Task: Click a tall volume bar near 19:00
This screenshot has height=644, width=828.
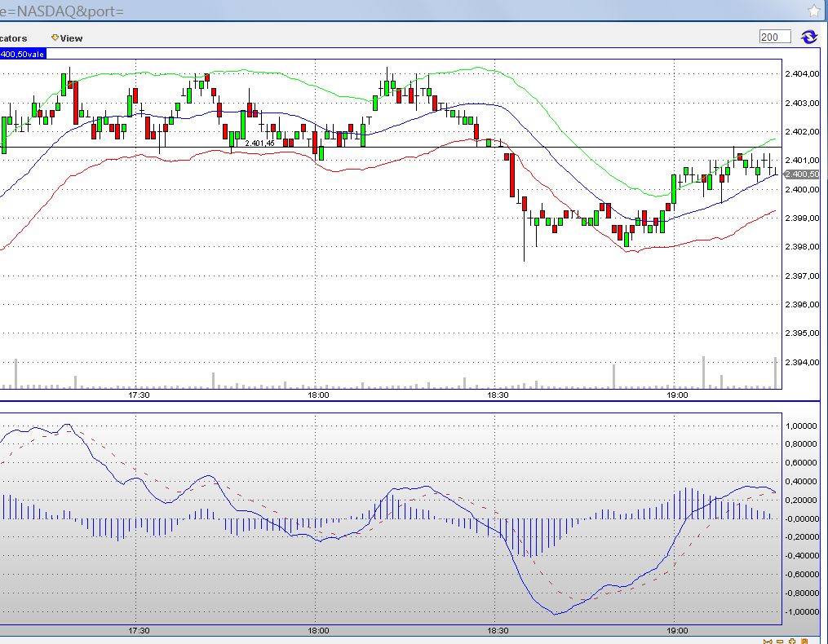Action: (703, 371)
